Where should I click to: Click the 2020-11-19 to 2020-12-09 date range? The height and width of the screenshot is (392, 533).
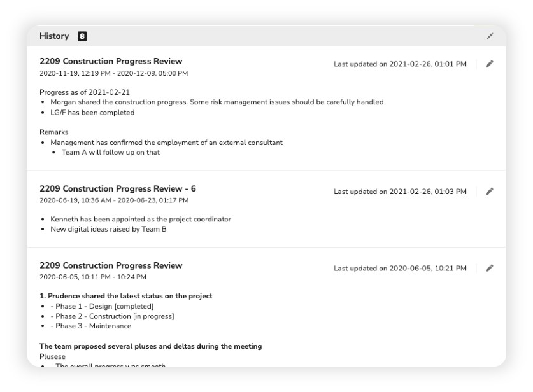pos(113,74)
